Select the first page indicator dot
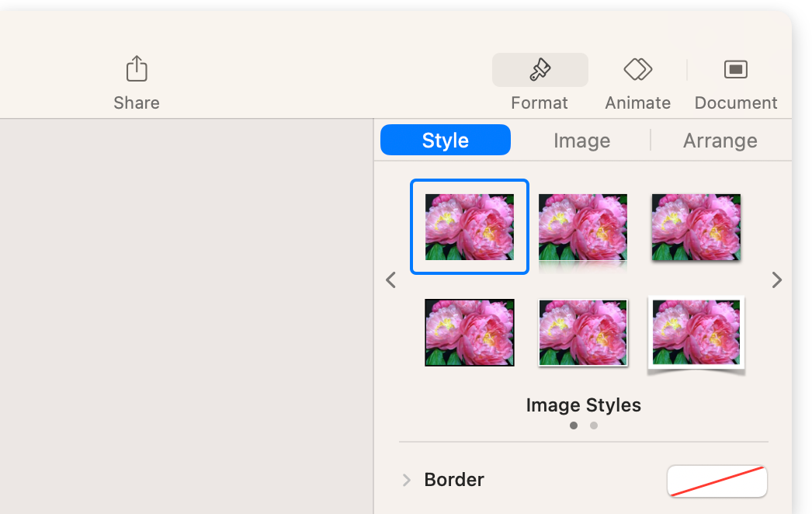The width and height of the screenshot is (812, 514). pyautogui.click(x=574, y=425)
